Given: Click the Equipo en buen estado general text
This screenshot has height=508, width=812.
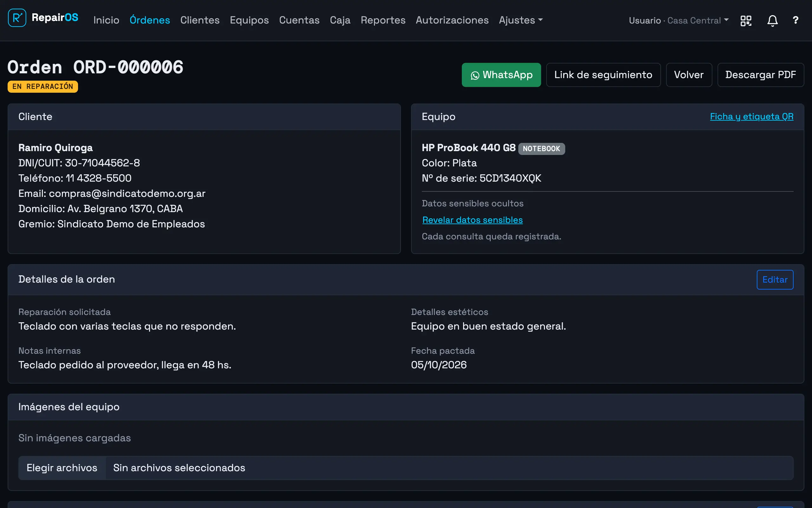Looking at the screenshot, I should (x=488, y=326).
